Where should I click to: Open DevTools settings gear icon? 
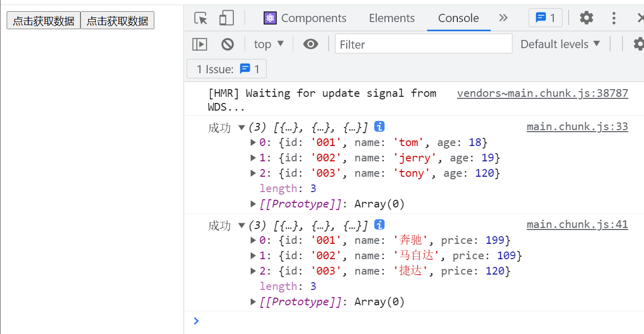click(x=586, y=18)
